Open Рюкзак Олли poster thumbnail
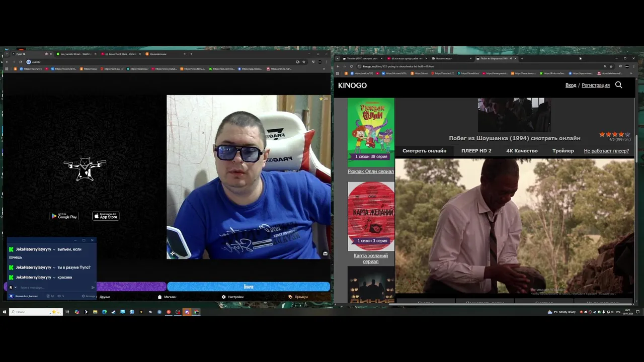Viewport: 644px width, 362px height. [x=371, y=132]
